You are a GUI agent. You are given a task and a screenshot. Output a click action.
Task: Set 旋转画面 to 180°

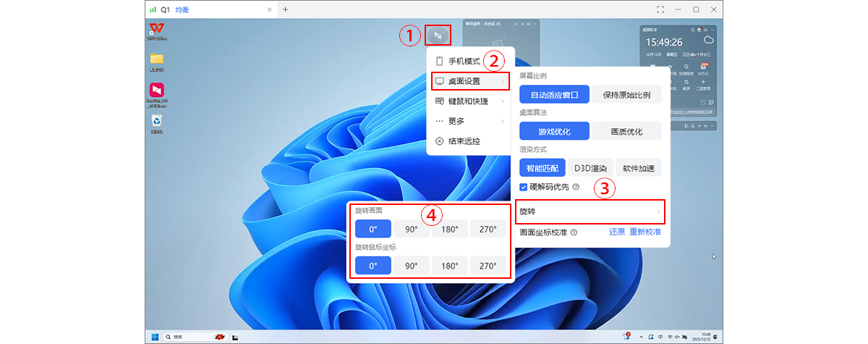point(450,229)
